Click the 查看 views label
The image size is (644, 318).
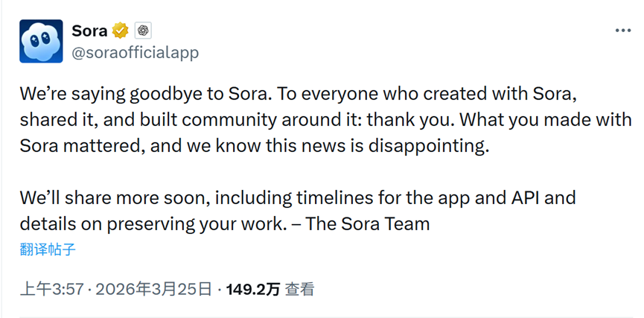pyautogui.click(x=299, y=289)
